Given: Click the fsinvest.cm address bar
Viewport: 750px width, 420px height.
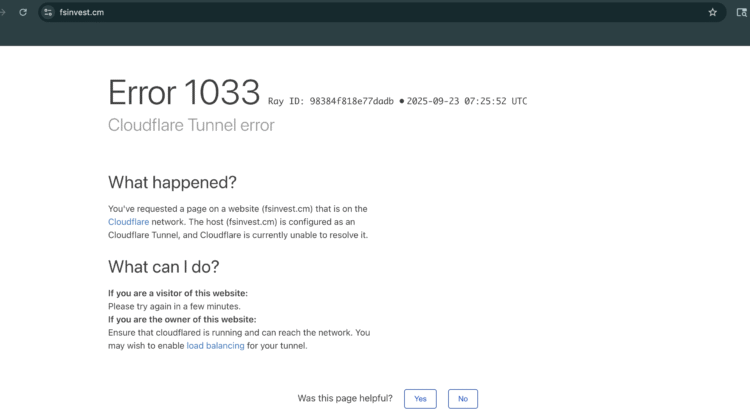Looking at the screenshot, I should coord(300,12).
